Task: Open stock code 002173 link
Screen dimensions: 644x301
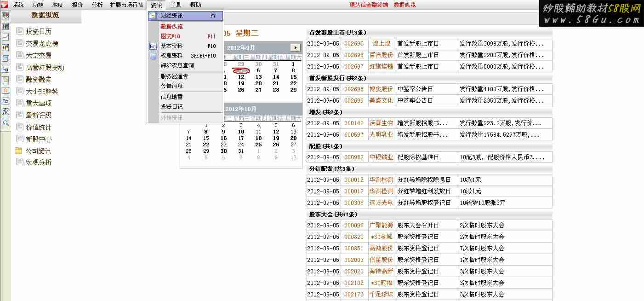Action: (x=354, y=295)
